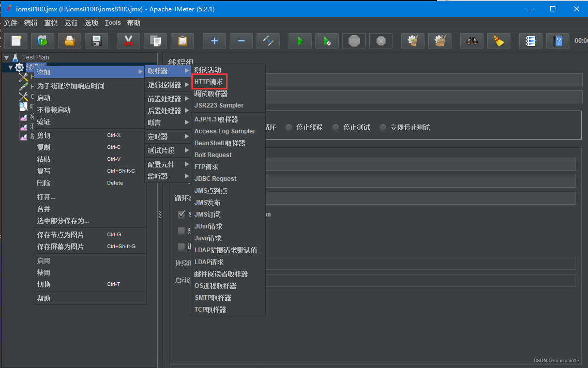Open the 运行 menu
This screenshot has height=368, width=588.
click(x=71, y=23)
